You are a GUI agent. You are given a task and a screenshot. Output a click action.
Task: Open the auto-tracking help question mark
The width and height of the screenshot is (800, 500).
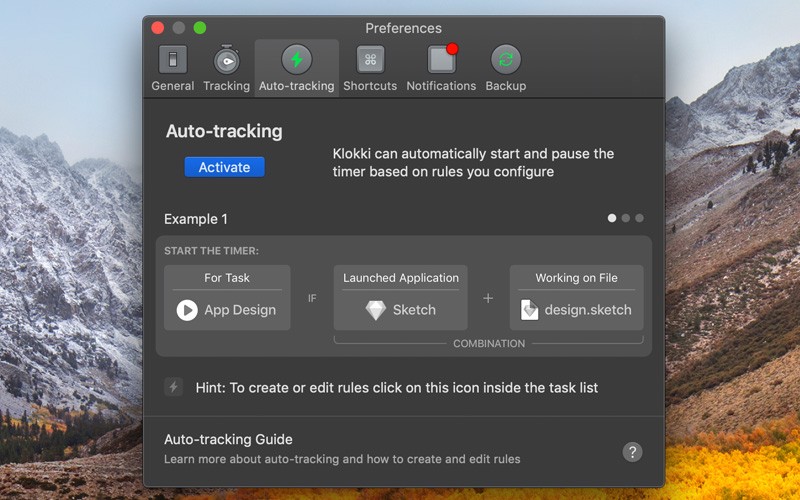pyautogui.click(x=632, y=452)
